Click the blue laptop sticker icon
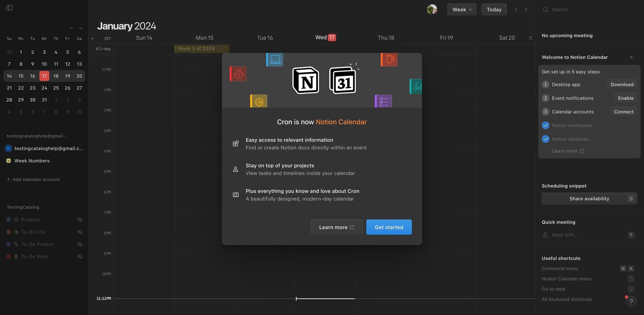644x315 pixels. [x=275, y=60]
